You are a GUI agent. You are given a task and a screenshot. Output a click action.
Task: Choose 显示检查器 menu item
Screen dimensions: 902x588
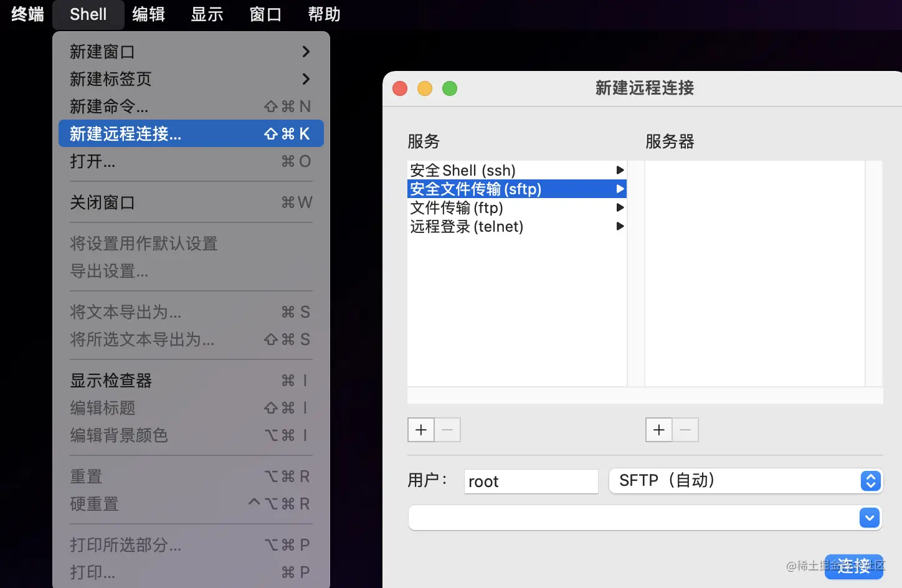coord(191,381)
